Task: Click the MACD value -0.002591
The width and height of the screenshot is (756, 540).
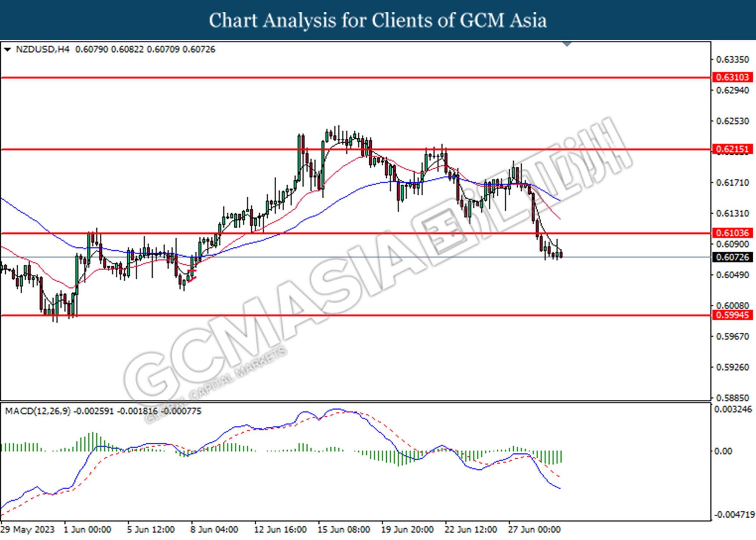Action: (93, 411)
